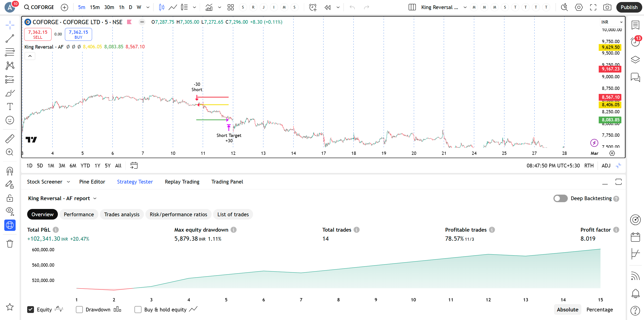Open favorites star toolbar

point(10,307)
